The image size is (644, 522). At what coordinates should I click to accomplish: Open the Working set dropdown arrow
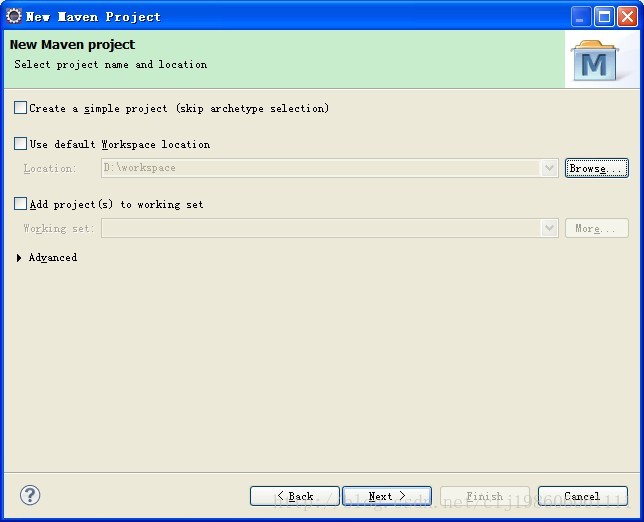pyautogui.click(x=549, y=228)
